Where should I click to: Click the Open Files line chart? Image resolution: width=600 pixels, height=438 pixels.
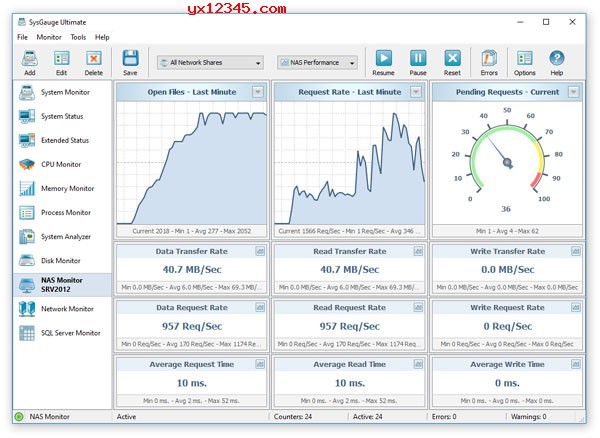192,163
